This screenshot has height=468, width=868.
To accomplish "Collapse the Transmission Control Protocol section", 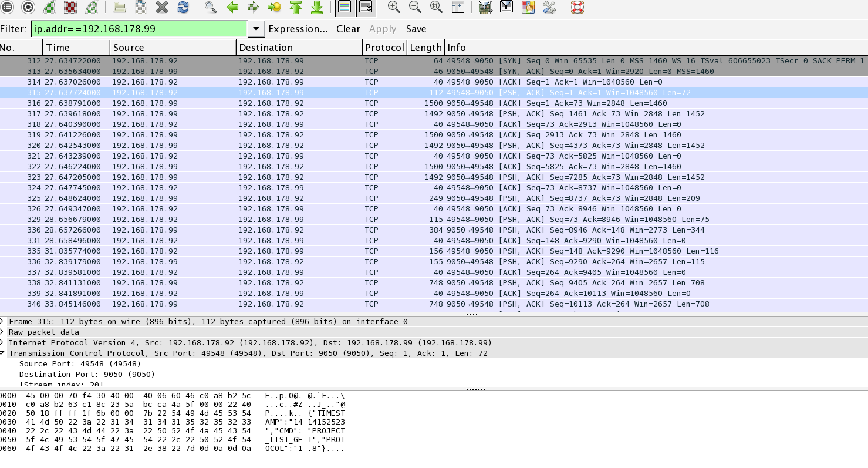I will (x=2, y=353).
